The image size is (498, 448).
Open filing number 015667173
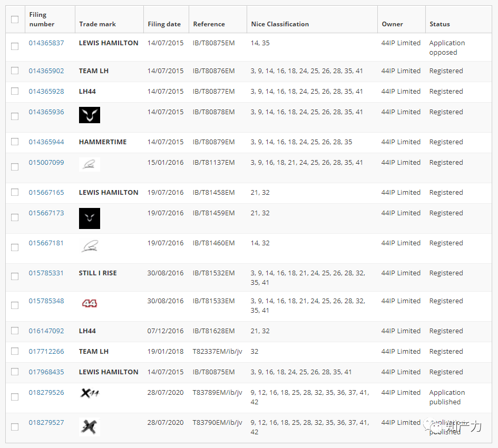pyautogui.click(x=46, y=213)
